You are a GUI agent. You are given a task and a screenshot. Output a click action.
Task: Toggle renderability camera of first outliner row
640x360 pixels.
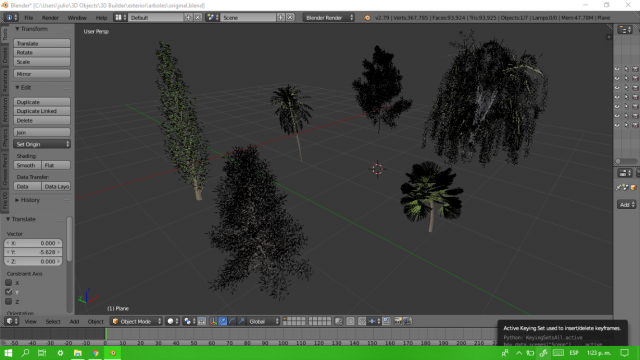(x=635, y=69)
